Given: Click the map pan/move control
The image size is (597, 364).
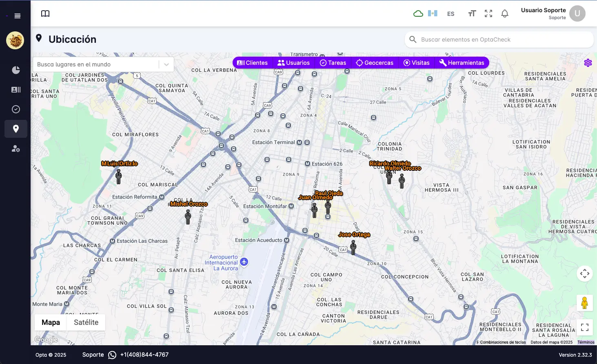Looking at the screenshot, I should (585, 274).
